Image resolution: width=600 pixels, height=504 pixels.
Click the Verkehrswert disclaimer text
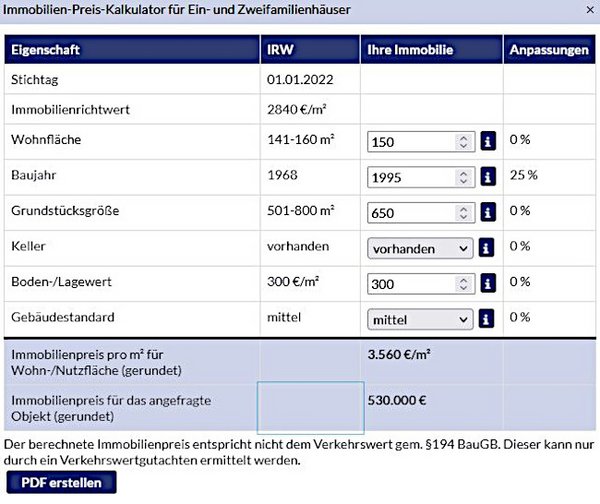pyautogui.click(x=299, y=452)
